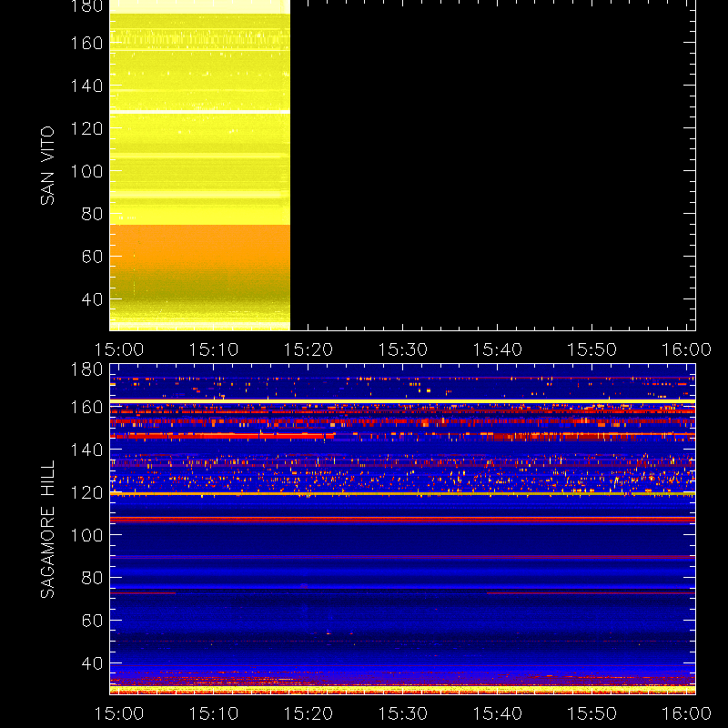This screenshot has width=728, height=728.
Task: Click the Sagamore Hill spectrogram data area
Action: 402,529
